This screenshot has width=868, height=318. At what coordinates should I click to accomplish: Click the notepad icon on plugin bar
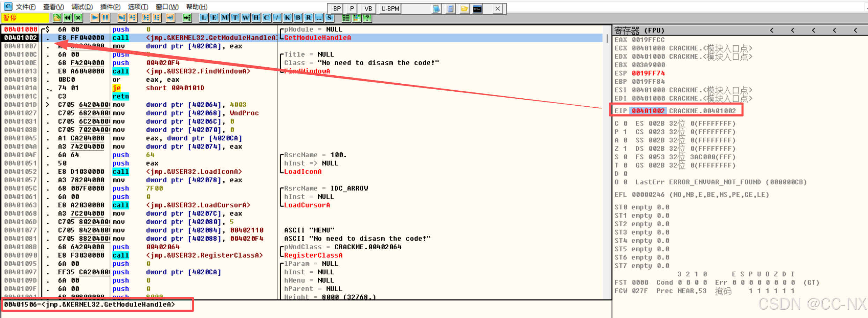click(451, 9)
